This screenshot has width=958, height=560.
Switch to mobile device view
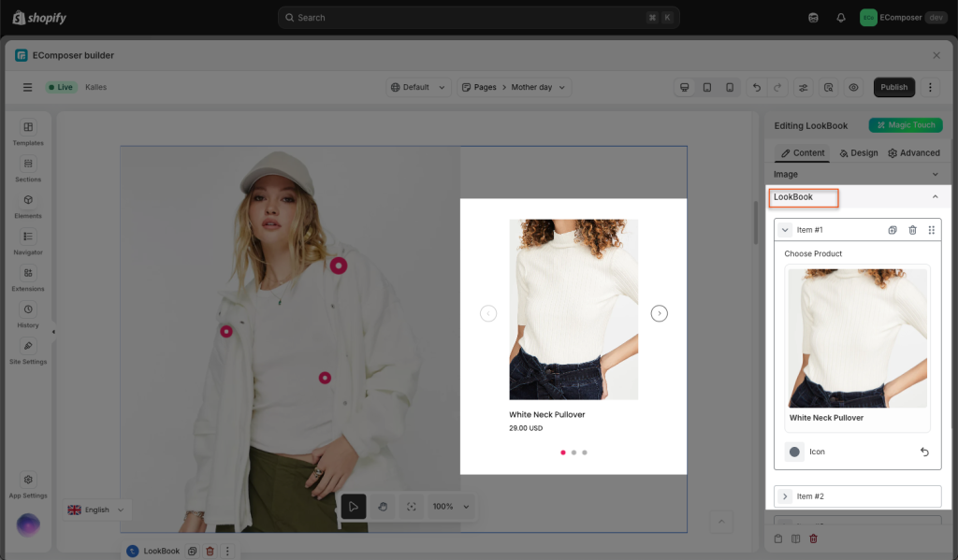(730, 87)
